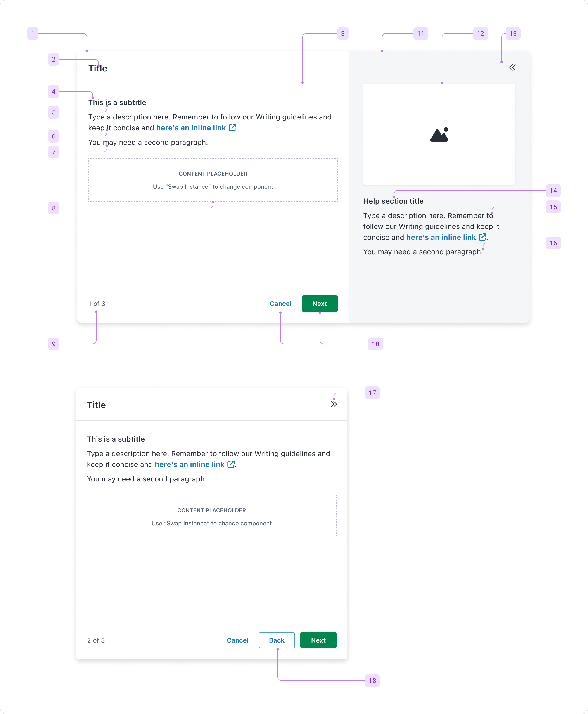The height and width of the screenshot is (714, 588).
Task: Expand help panel with double-right chevron
Action: [x=334, y=404]
